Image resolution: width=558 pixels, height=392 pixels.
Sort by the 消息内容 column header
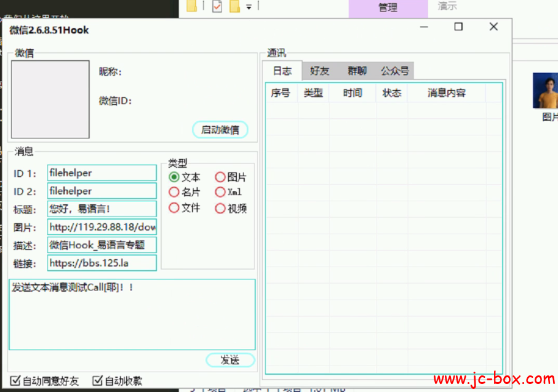coord(447,94)
